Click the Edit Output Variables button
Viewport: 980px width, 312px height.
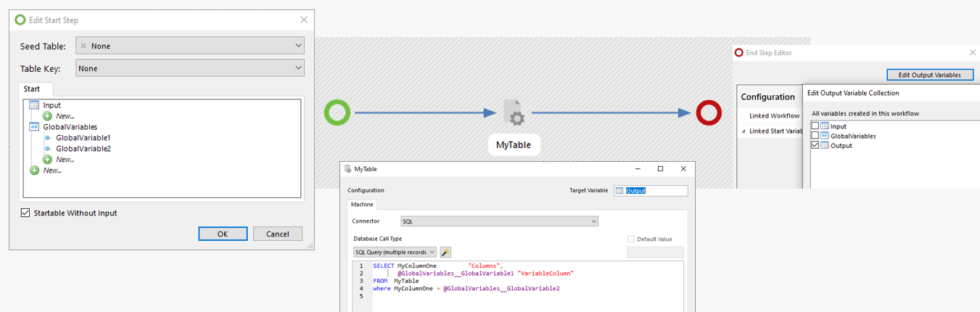pyautogui.click(x=929, y=75)
